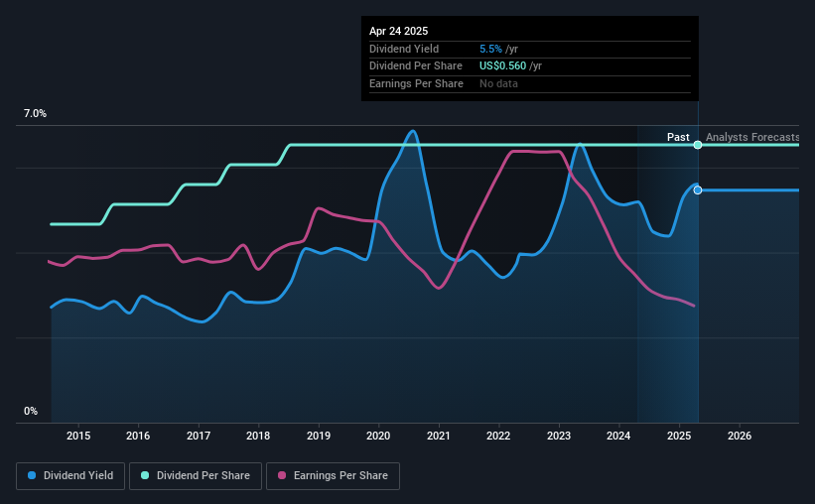Click the 2019 x-axis label
Viewport: 815px width, 504px height.
pyautogui.click(x=319, y=436)
